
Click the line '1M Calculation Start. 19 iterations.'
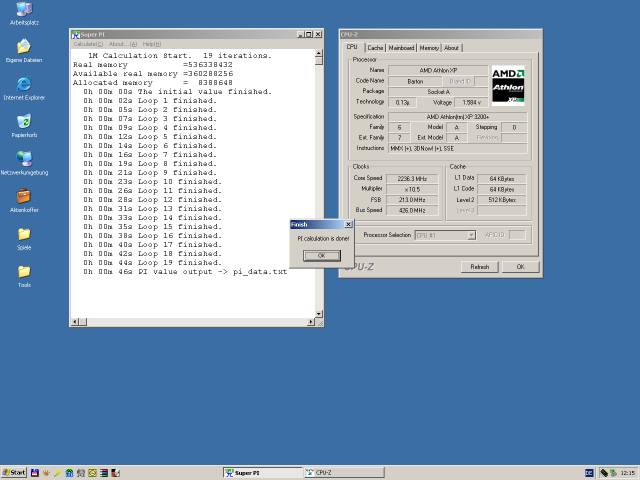[x=180, y=56]
